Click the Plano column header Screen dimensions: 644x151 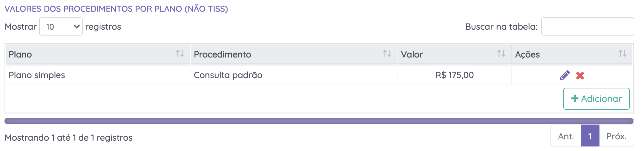pos(20,55)
